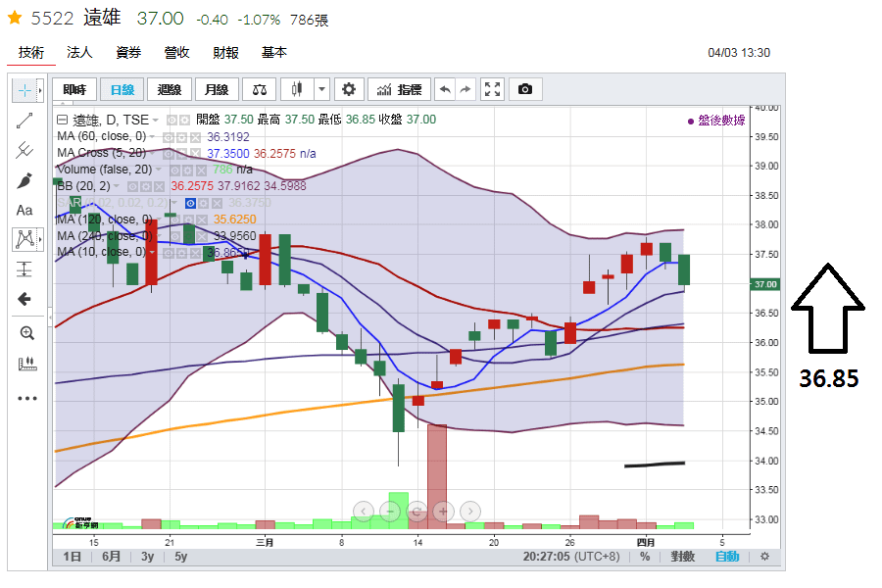Toggle visibility of MA (60, close, 0)
This screenshot has height=588, width=882.
[x=168, y=137]
